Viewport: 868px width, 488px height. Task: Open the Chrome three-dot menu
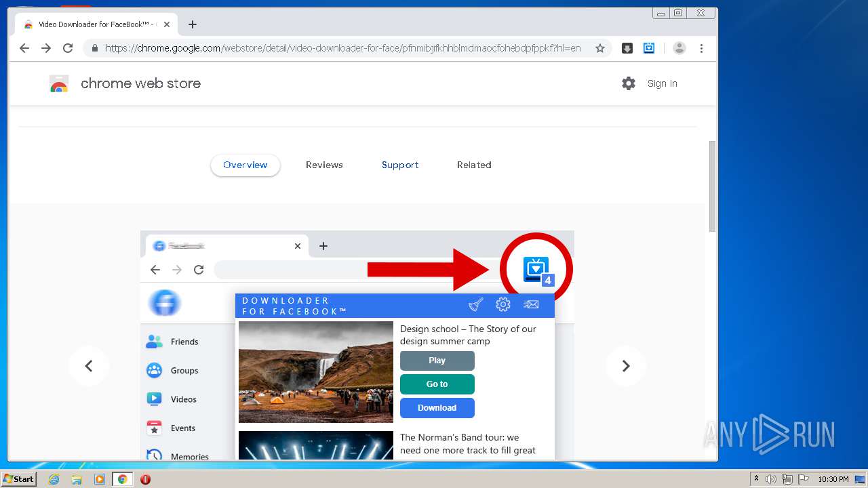[701, 48]
